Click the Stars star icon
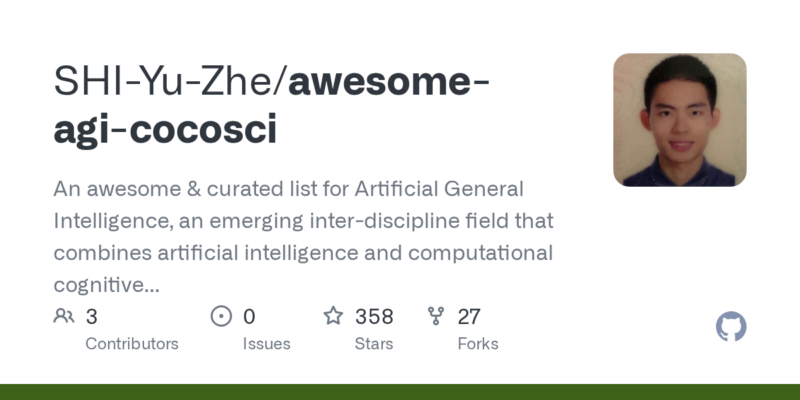 point(333,317)
